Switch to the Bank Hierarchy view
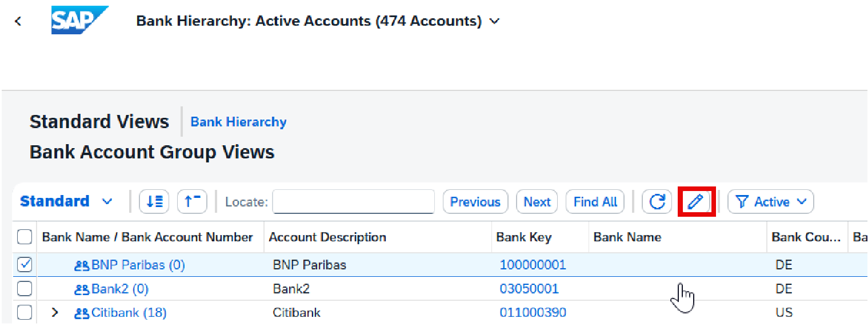Image resolution: width=868 pixels, height=330 pixels. click(x=238, y=122)
